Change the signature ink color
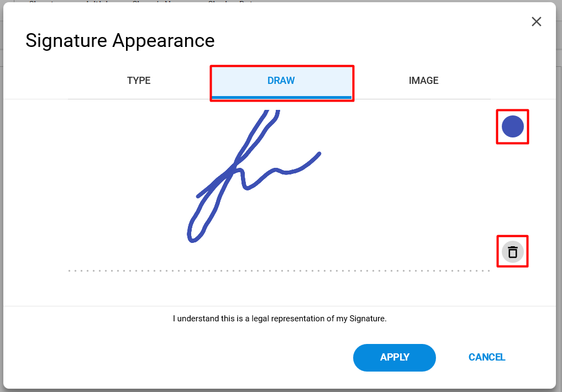Screen dimensions: 562x392 [512, 126]
